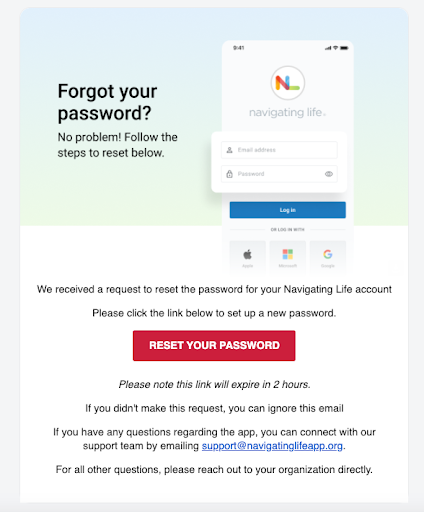Click the Email address input field
The height and width of the screenshot is (512, 424).
coord(279,150)
